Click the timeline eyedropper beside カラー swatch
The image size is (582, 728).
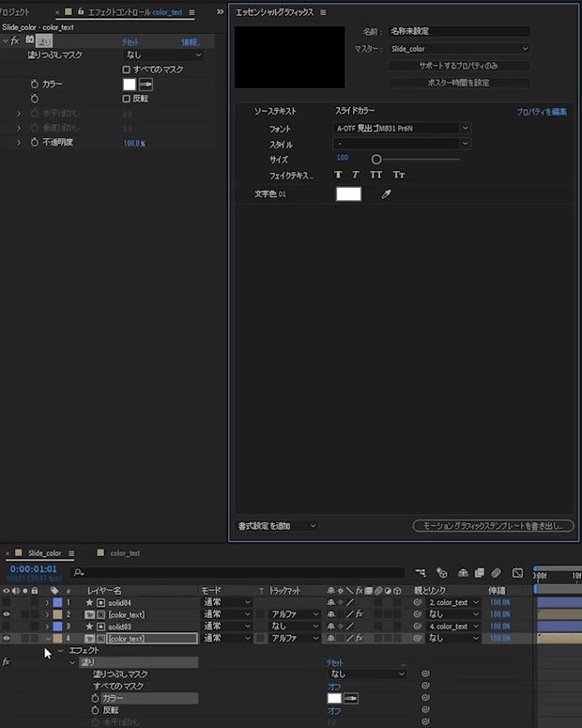point(351,698)
